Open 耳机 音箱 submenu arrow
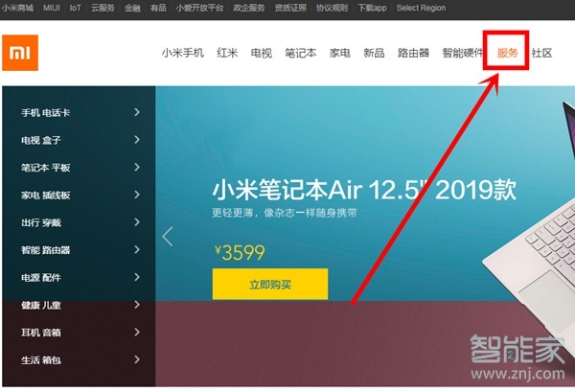The image size is (575, 392). tap(137, 333)
